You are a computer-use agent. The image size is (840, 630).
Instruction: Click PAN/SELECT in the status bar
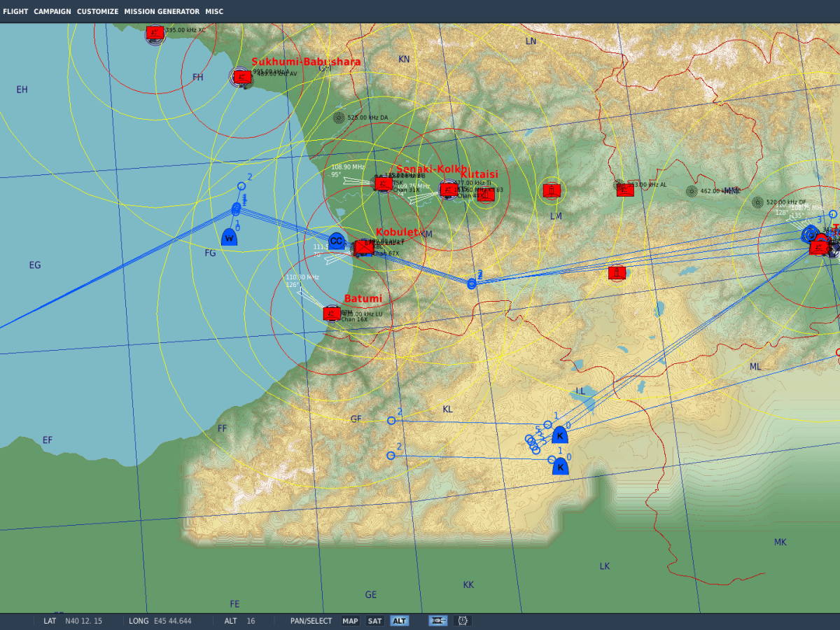312,620
